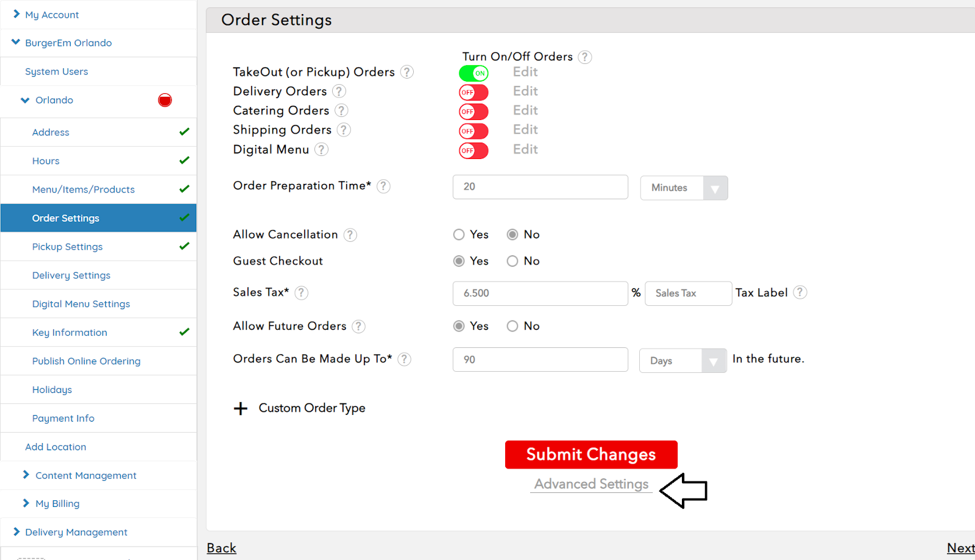
Task: Click help icon beside Tax Label
Action: click(x=800, y=293)
